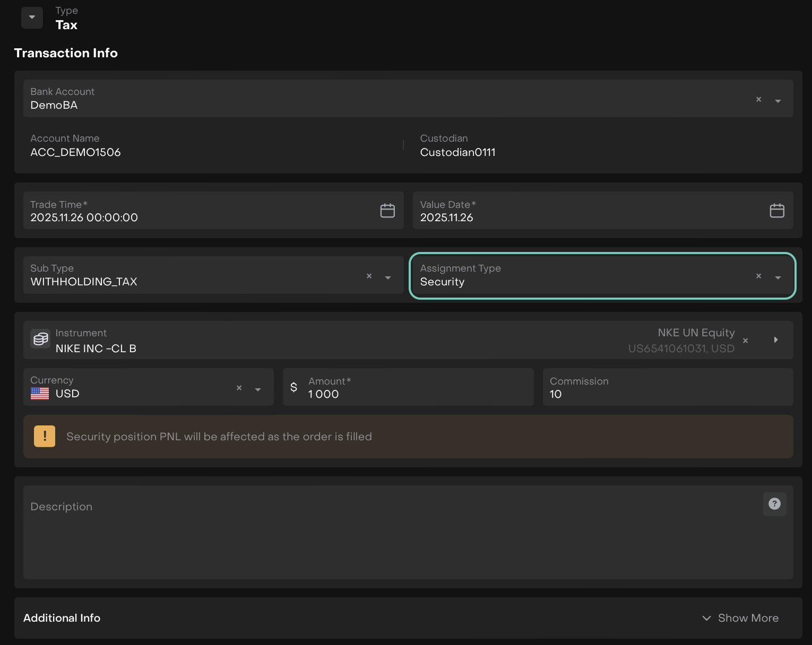Viewport: 812px width, 645px height.
Task: Expand the Assignment Type dropdown arrow
Action: (x=778, y=277)
